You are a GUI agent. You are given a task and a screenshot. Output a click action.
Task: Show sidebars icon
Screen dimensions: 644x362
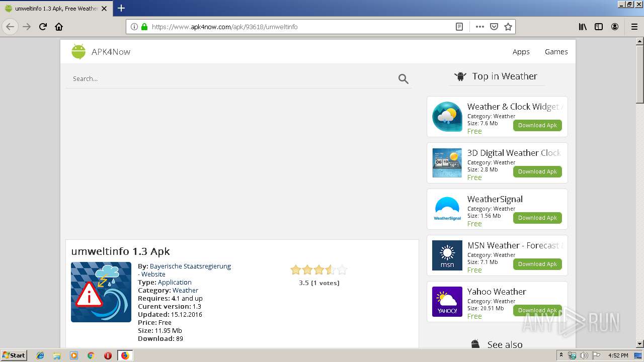click(599, 27)
